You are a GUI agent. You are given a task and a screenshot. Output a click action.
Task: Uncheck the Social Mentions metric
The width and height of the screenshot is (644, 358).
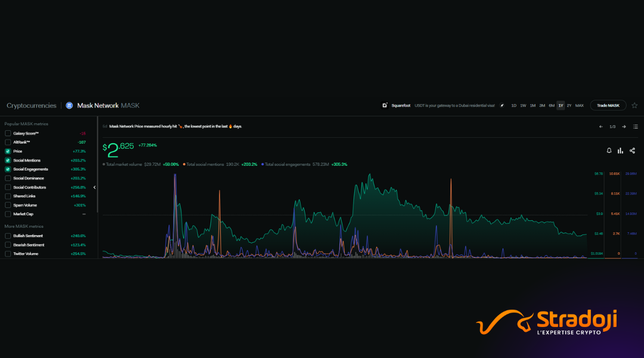click(8, 161)
